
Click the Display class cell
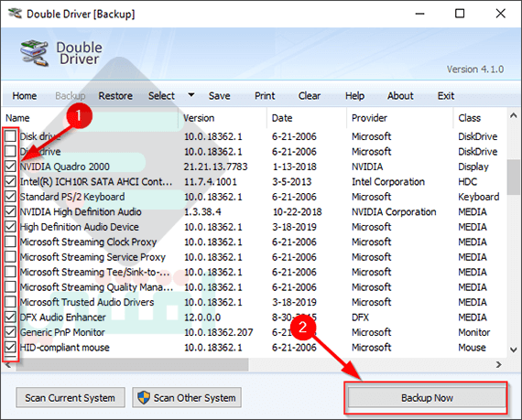click(x=473, y=167)
